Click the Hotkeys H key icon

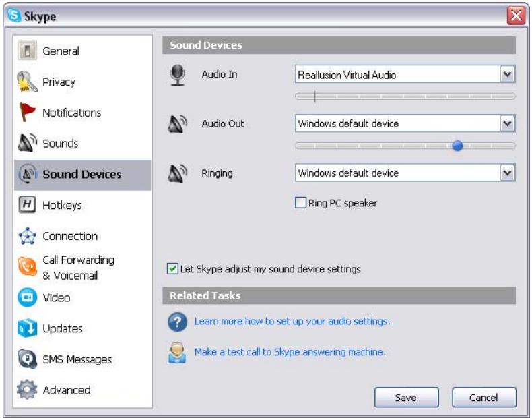pyautogui.click(x=27, y=205)
